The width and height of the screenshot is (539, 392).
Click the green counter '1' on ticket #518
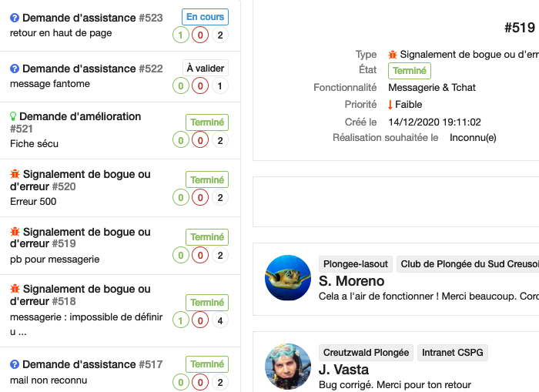(x=181, y=320)
